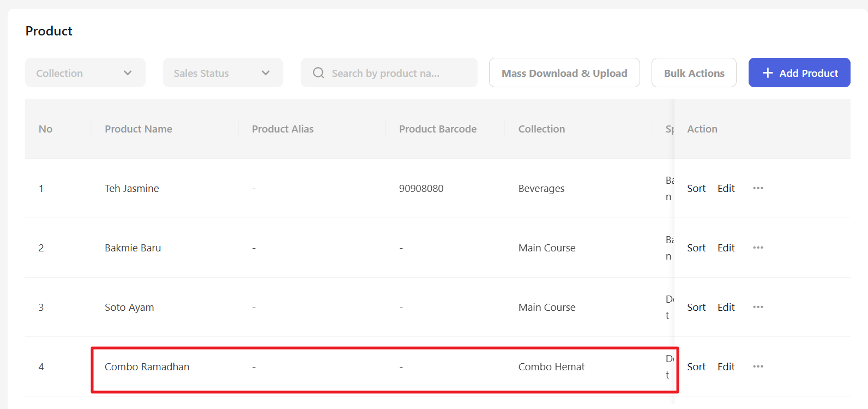This screenshot has width=868, height=409.
Task: Click Mass Download & Upload button
Action: tap(564, 73)
